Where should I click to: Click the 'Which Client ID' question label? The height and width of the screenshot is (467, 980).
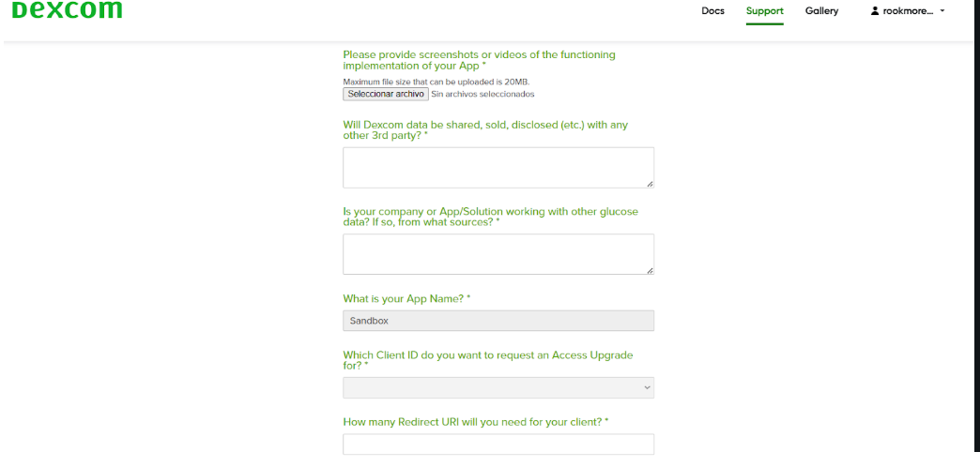click(x=487, y=360)
